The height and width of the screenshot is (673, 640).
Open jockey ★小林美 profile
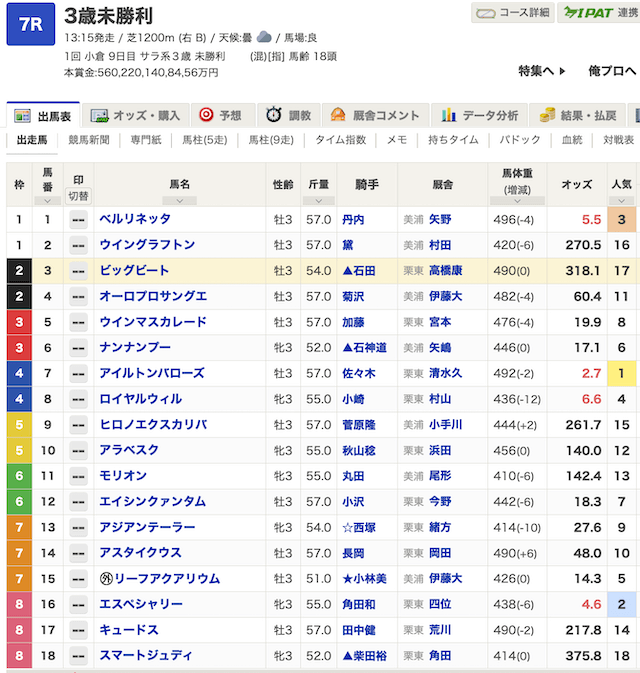click(364, 579)
